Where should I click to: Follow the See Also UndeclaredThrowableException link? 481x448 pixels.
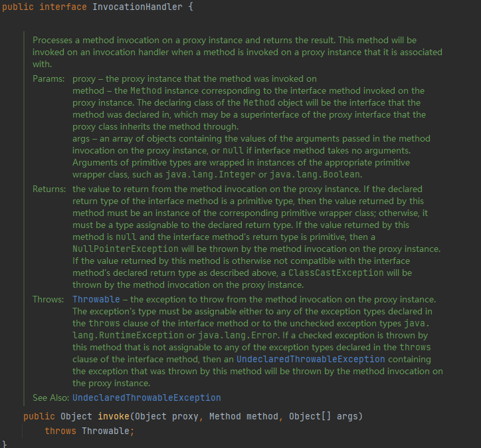point(147,398)
